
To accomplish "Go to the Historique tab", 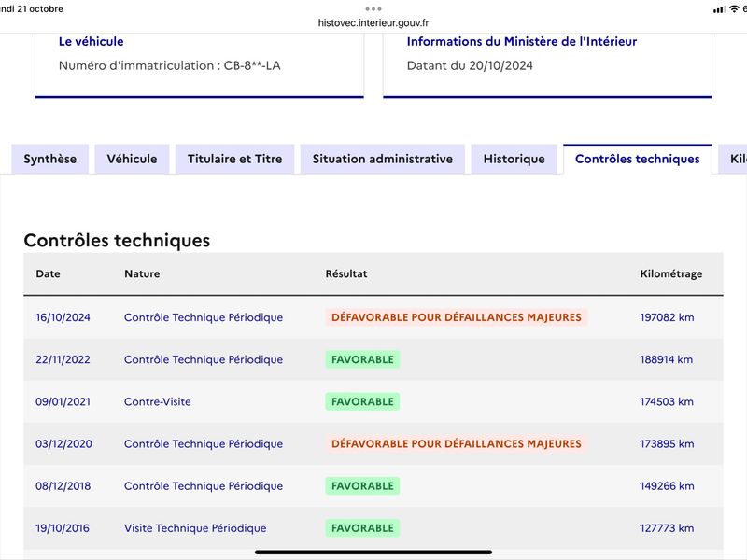I will 514,159.
